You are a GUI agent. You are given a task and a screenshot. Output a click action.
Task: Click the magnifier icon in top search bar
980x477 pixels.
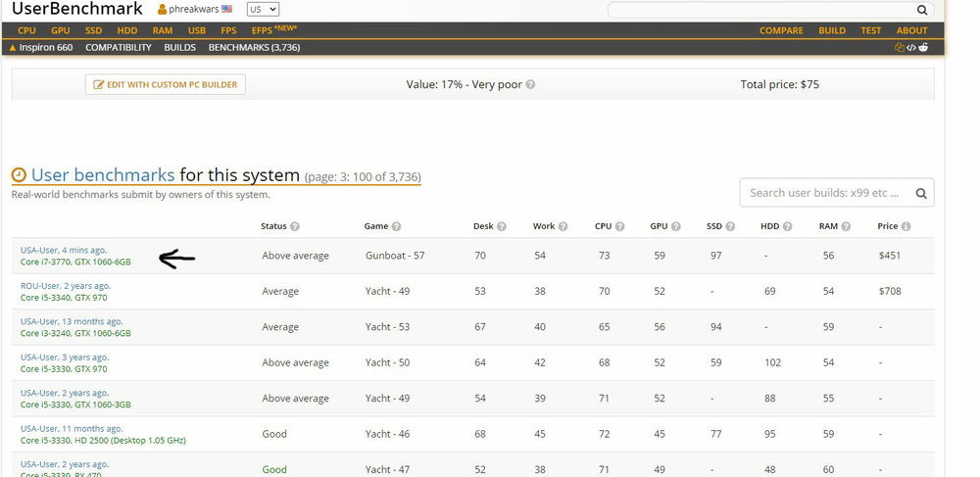[921, 10]
